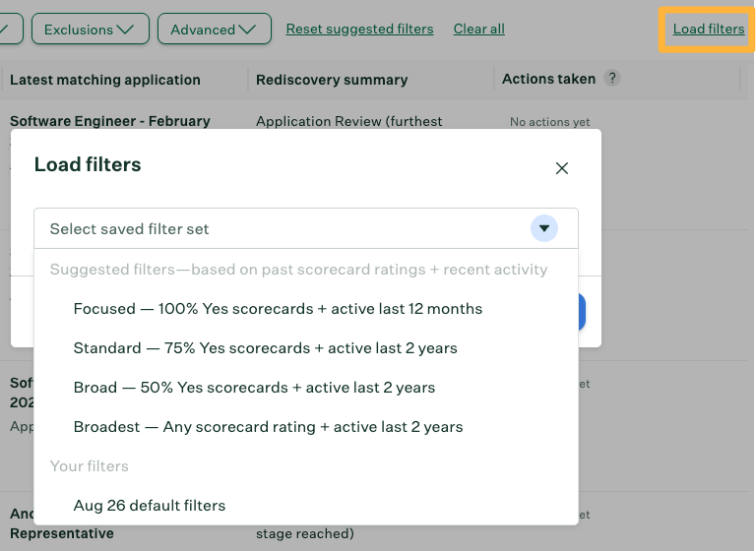
Task: Click Latest matching application column header
Action: [x=105, y=80]
